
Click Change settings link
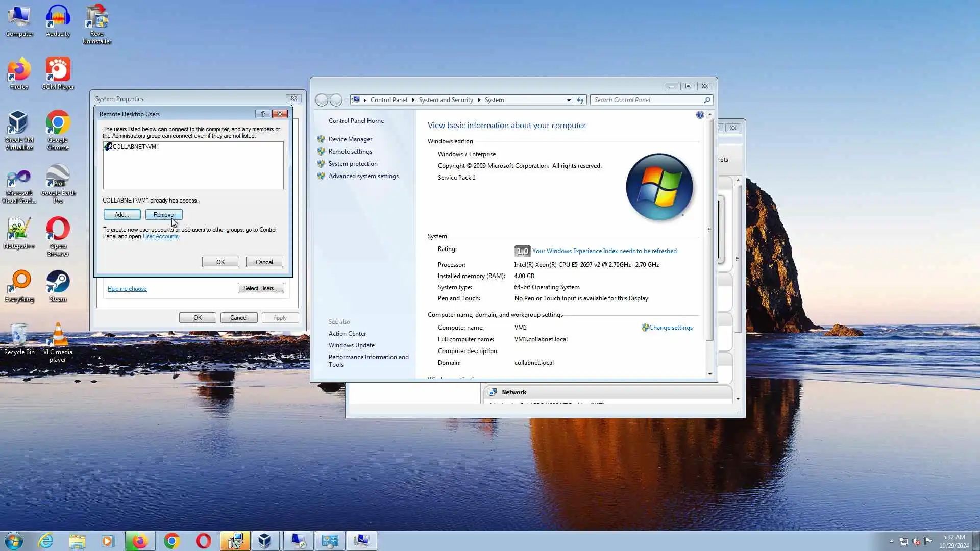point(670,328)
